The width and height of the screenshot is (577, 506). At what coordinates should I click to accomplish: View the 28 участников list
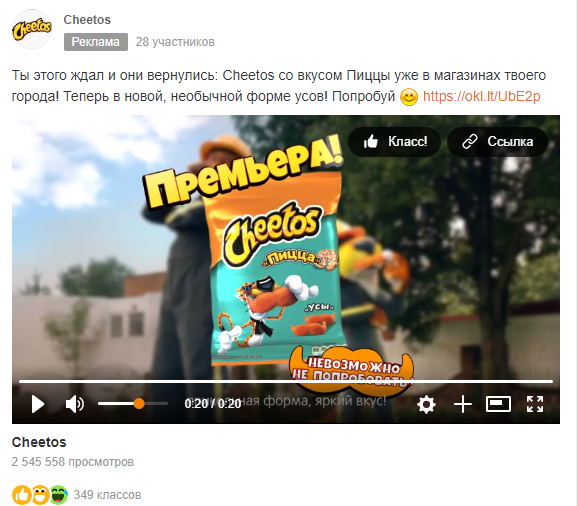click(175, 42)
